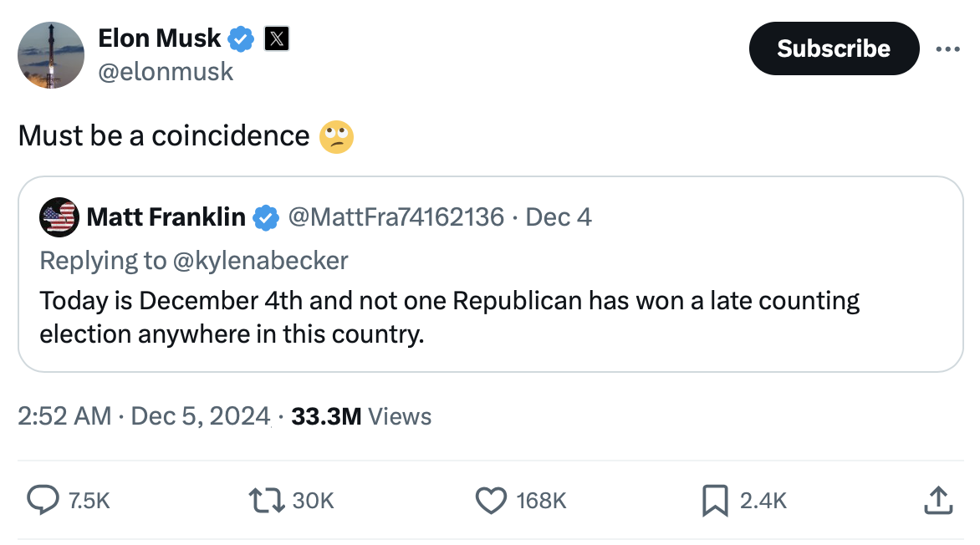Screen dimensions: 980x545
Task: Open the 2:52 AM Dec 5 timestamp
Action: (143, 416)
